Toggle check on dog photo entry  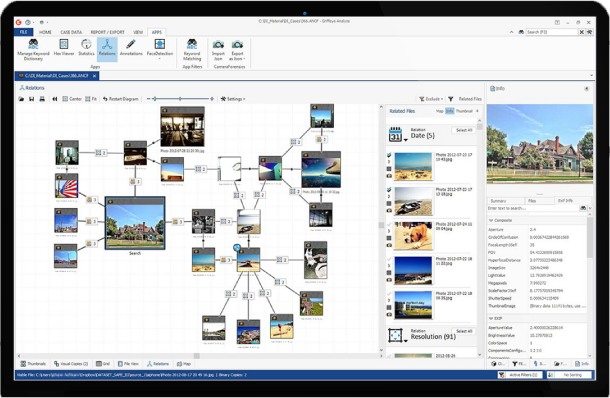tap(389, 224)
